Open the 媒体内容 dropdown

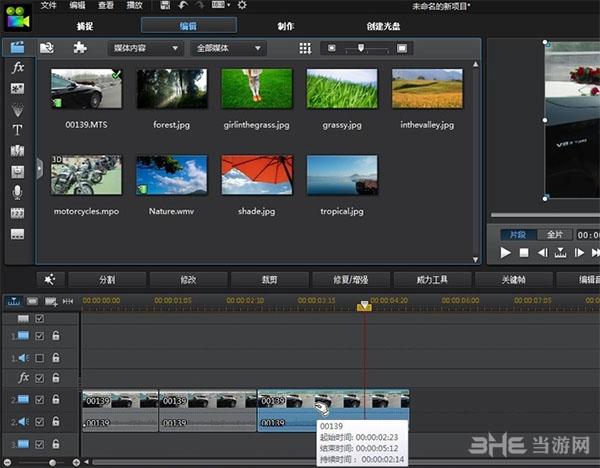tap(146, 48)
